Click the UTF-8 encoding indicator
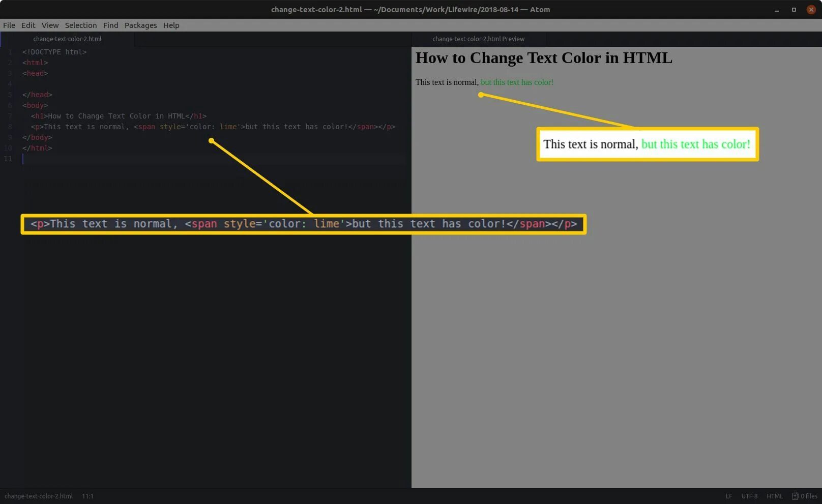This screenshot has width=822, height=504. pyautogui.click(x=749, y=496)
